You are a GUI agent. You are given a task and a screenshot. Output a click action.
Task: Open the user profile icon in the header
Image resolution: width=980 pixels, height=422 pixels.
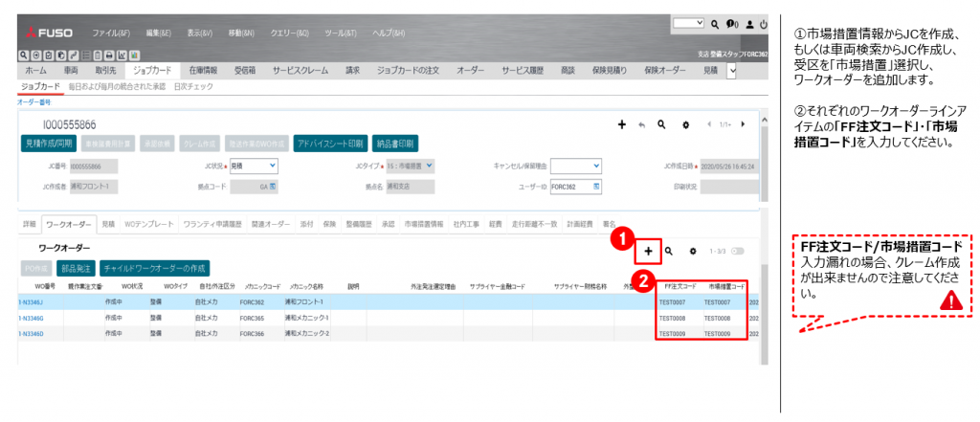click(x=749, y=23)
